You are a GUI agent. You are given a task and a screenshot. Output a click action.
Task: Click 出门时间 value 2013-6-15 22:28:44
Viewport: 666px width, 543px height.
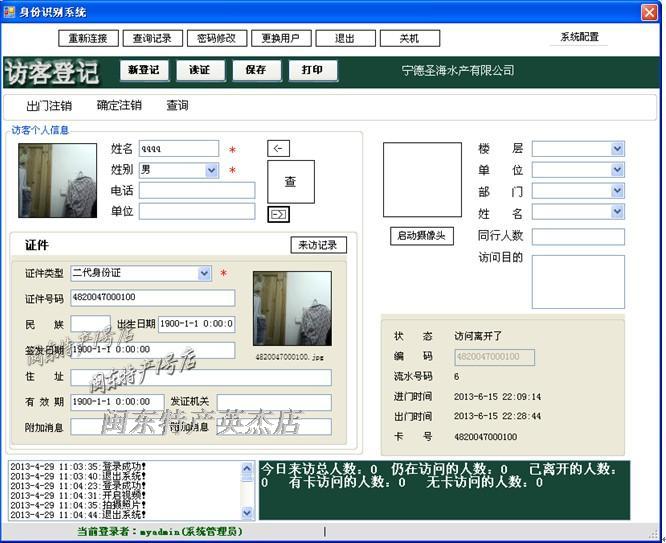[x=498, y=416]
